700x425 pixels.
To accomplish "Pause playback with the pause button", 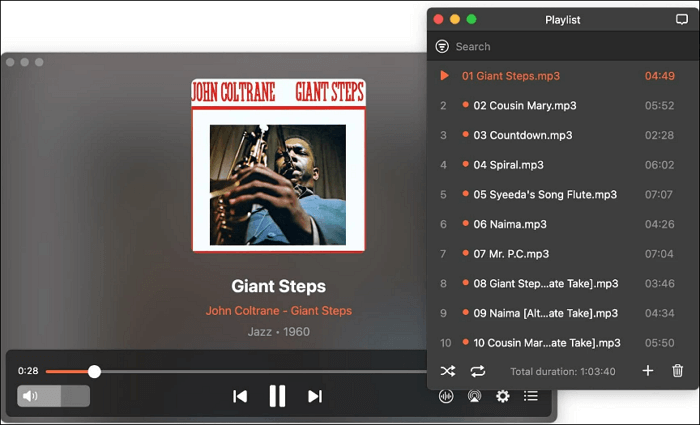I will coord(277,396).
